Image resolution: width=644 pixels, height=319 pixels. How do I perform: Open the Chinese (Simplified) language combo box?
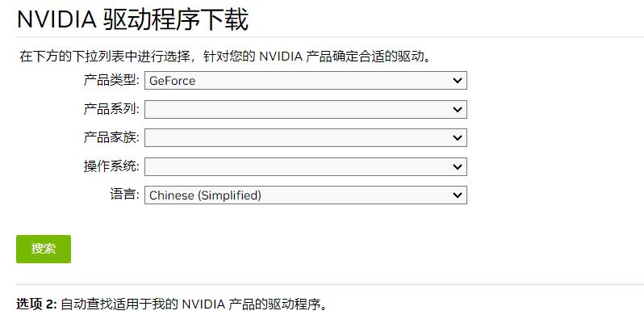pyautogui.click(x=306, y=195)
